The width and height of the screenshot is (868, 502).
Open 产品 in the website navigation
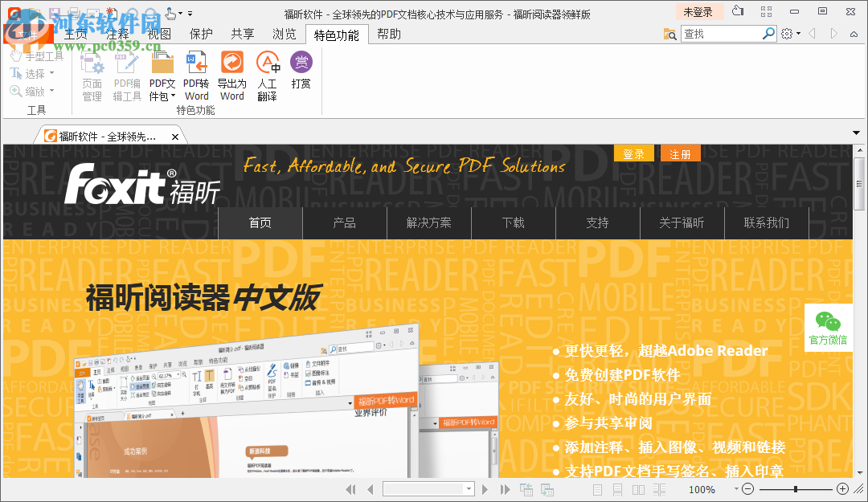pyautogui.click(x=344, y=223)
